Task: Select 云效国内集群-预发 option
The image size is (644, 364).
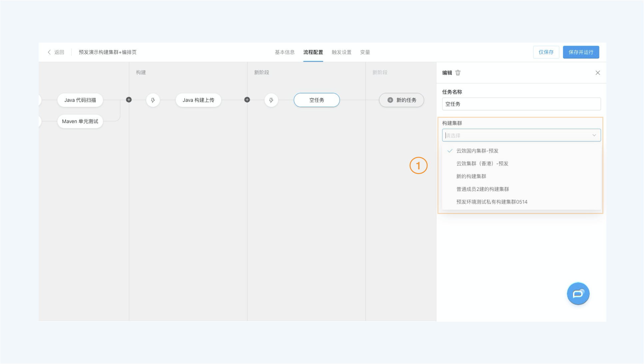Action: [x=521, y=151]
